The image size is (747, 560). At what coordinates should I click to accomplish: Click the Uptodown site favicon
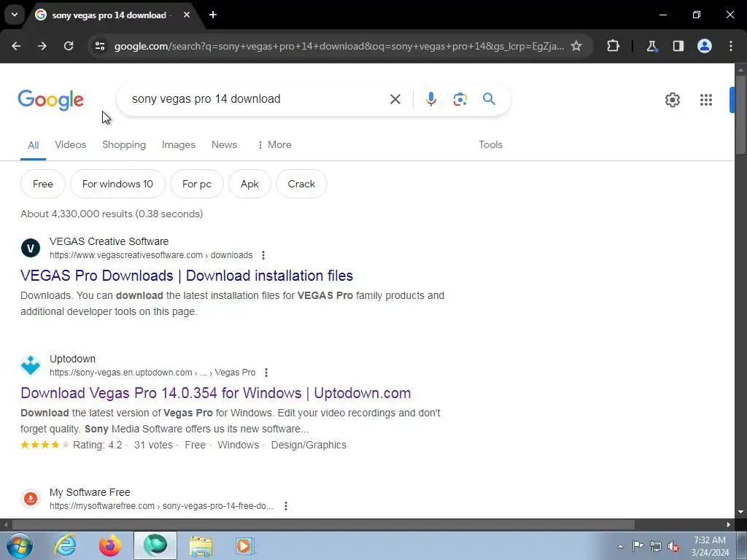tap(31, 365)
